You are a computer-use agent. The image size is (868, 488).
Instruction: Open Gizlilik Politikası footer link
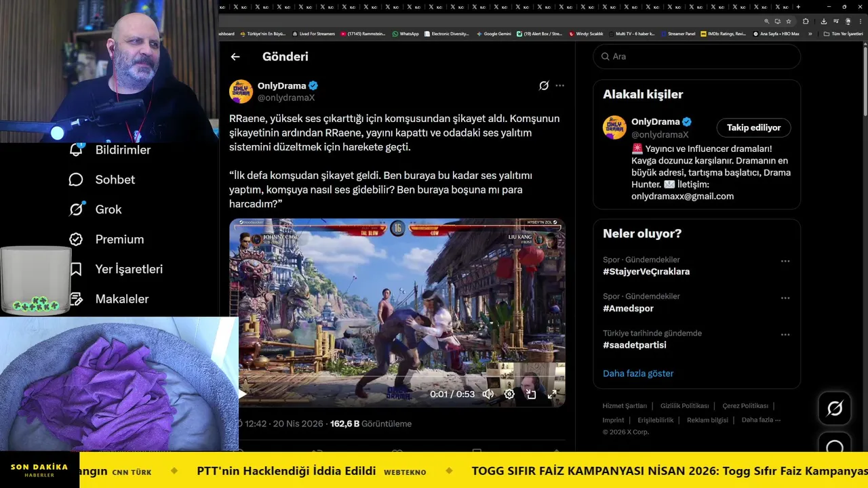tap(684, 406)
